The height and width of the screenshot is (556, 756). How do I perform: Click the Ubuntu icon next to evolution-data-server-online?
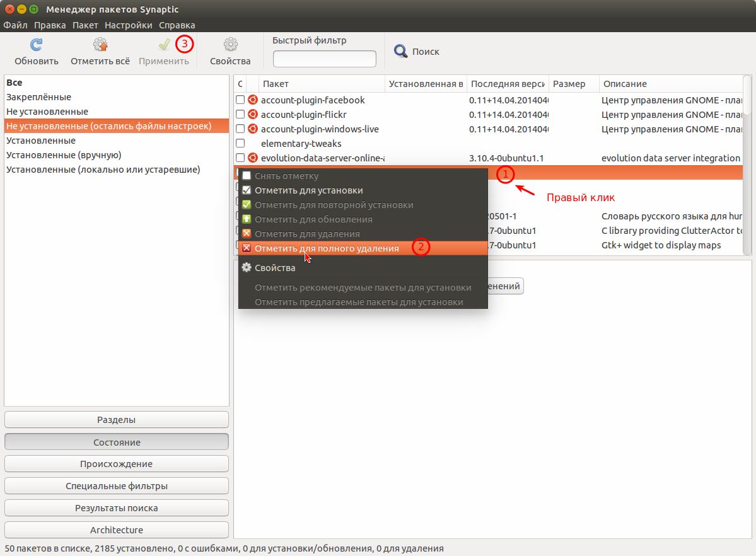tap(253, 158)
